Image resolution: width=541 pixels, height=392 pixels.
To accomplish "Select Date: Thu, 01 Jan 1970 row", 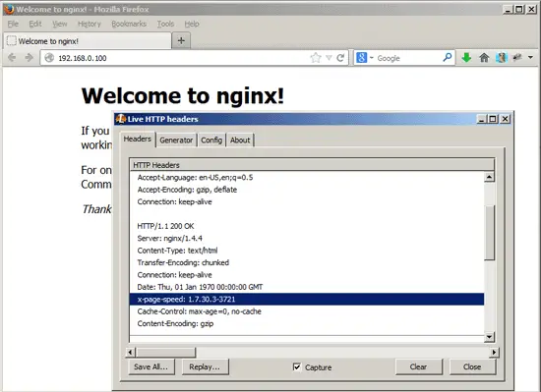I will coord(307,287).
